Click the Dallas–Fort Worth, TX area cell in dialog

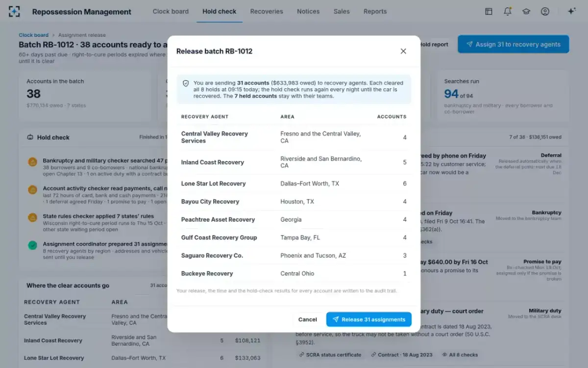point(310,184)
